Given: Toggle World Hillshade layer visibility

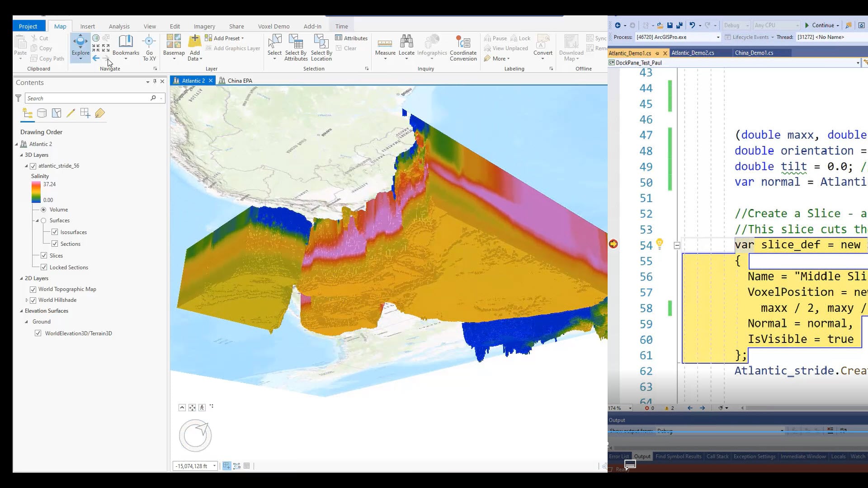Looking at the screenshot, I should [33, 300].
